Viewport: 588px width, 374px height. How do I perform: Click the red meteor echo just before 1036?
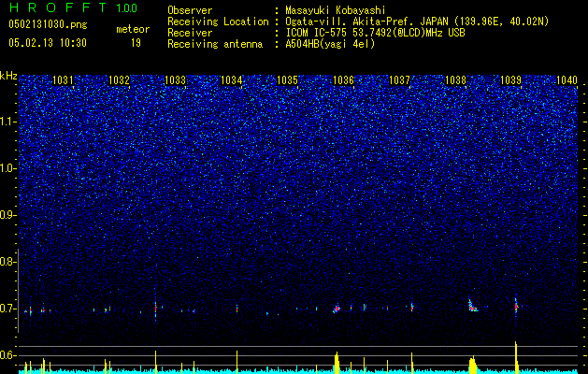[x=337, y=309]
